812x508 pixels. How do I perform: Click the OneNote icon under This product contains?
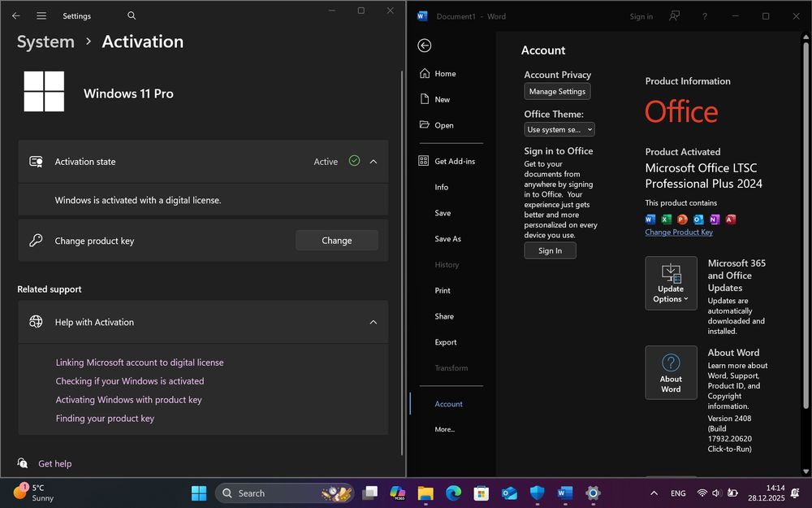point(715,219)
